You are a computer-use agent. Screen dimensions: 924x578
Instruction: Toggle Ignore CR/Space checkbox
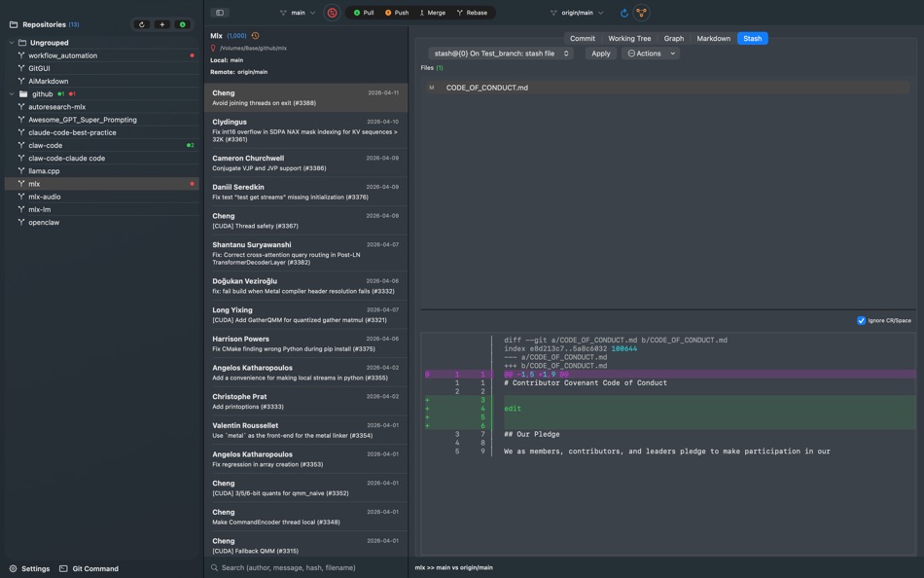click(x=861, y=320)
